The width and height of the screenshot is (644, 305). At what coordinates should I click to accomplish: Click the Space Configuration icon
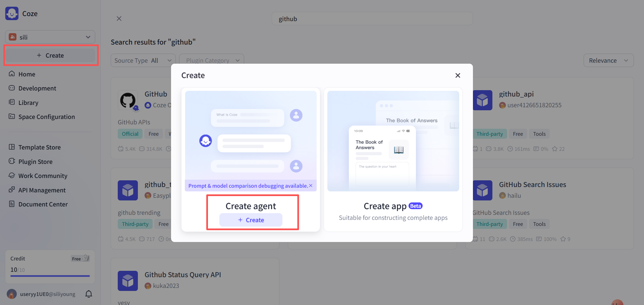coord(12,116)
